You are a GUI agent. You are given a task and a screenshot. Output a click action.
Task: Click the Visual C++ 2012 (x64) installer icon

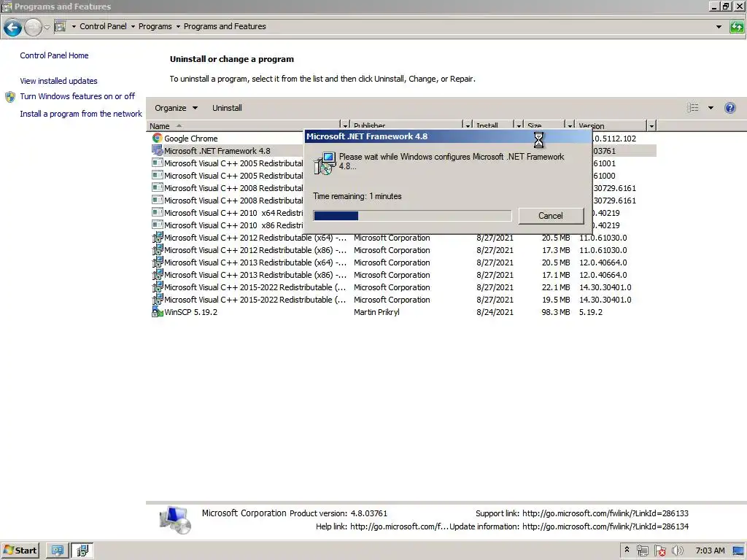[158, 237]
